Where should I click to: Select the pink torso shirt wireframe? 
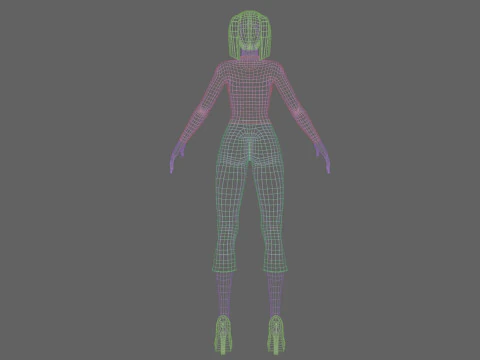pyautogui.click(x=250, y=92)
